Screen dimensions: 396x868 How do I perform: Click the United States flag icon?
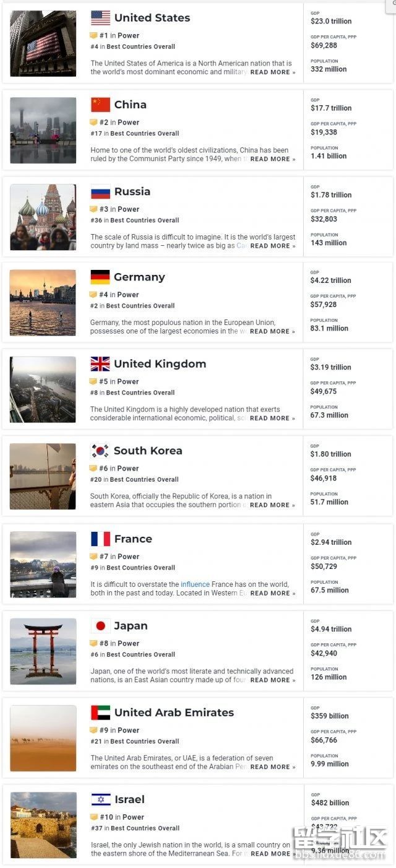(x=100, y=18)
